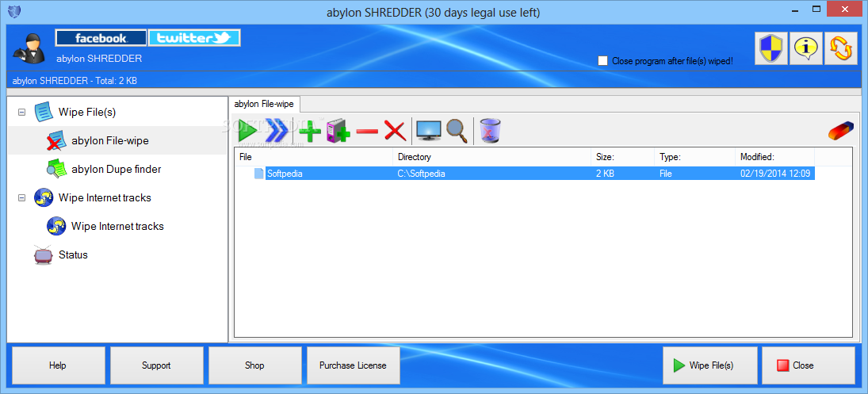Sort by the Size column header
This screenshot has width=868, height=394.
pyautogui.click(x=622, y=157)
